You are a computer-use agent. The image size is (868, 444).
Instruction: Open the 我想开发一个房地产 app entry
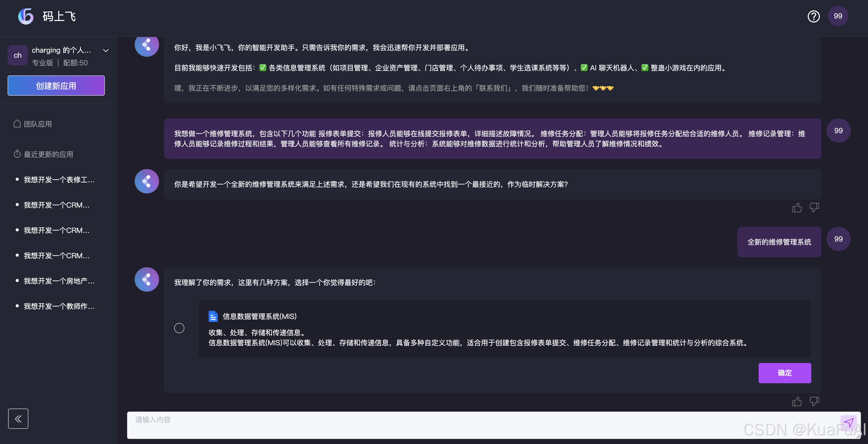tap(59, 281)
